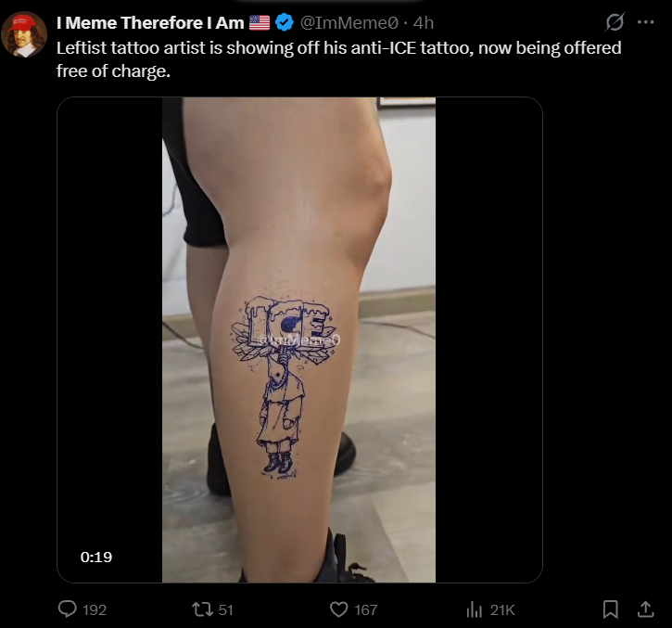
Task: Click the 192 replies count
Action: (95, 609)
